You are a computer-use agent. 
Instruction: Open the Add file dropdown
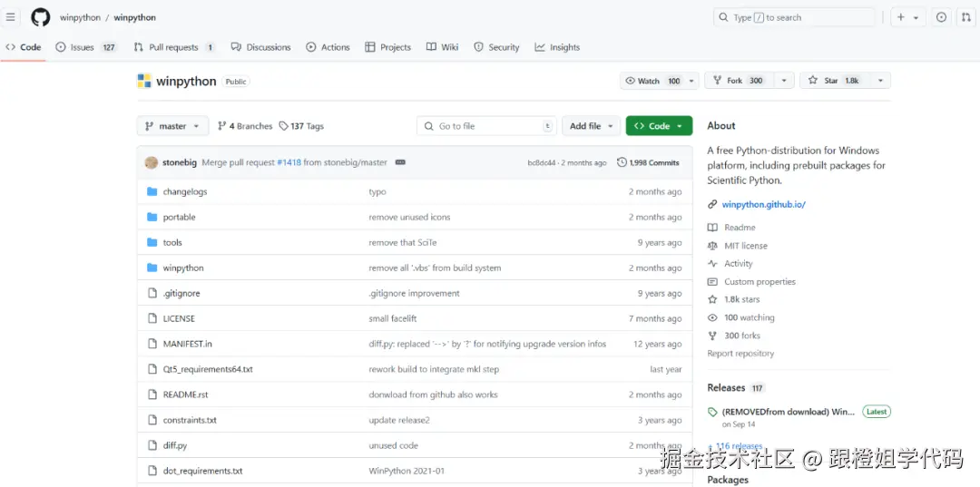pos(592,125)
